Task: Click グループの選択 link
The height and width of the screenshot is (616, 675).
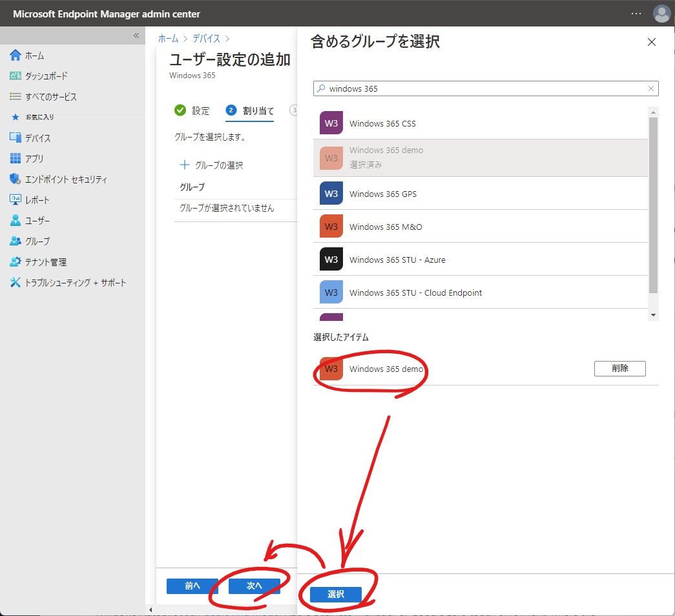Action: 219,165
